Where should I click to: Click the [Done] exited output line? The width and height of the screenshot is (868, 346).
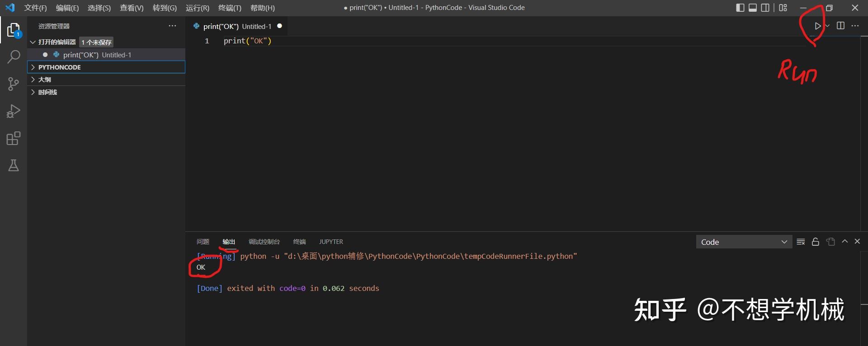pos(288,288)
